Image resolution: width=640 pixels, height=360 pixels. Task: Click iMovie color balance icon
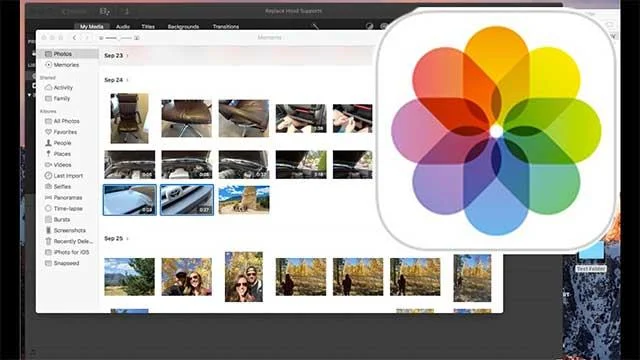pos(369,27)
